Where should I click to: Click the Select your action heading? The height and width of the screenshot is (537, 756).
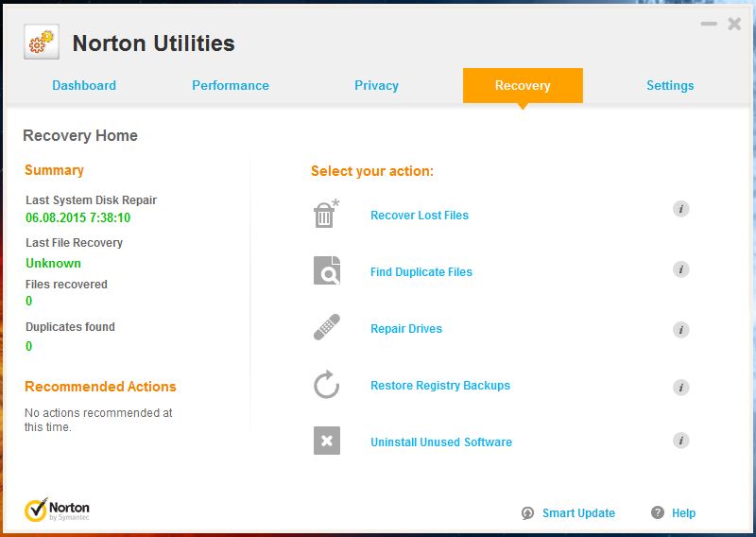click(x=372, y=171)
